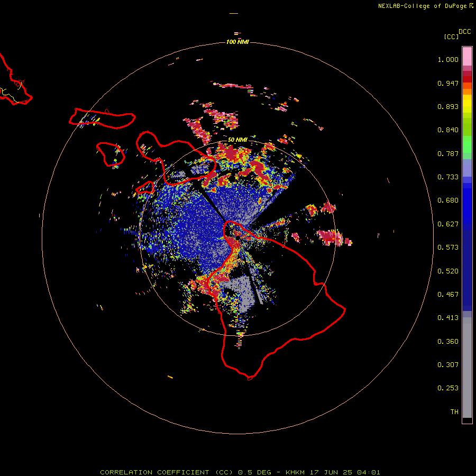The width and height of the screenshot is (476, 476).
Task: Click the TH threshold legend label
Action: point(454,412)
